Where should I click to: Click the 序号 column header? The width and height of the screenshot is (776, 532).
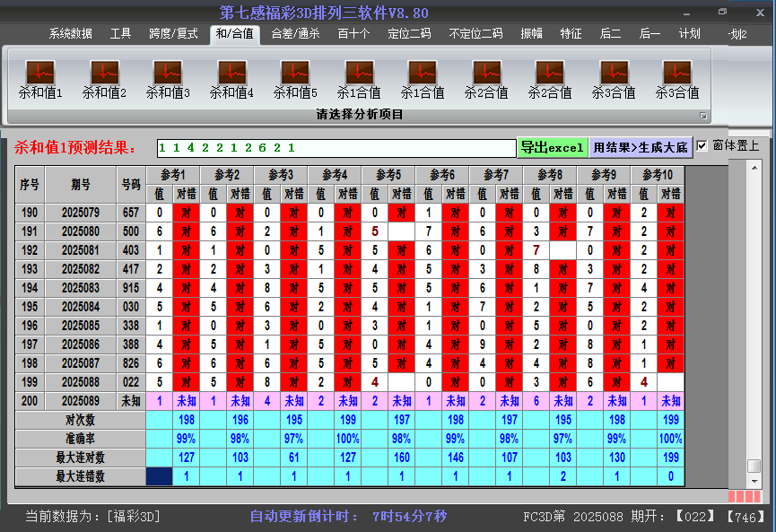30,185
